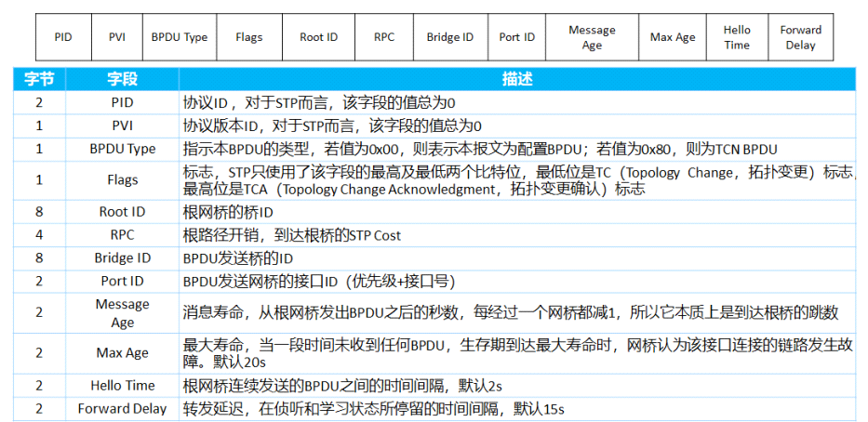Click the byte count 4 in the RPC row
This screenshot has height=422, width=868.
pos(39,235)
